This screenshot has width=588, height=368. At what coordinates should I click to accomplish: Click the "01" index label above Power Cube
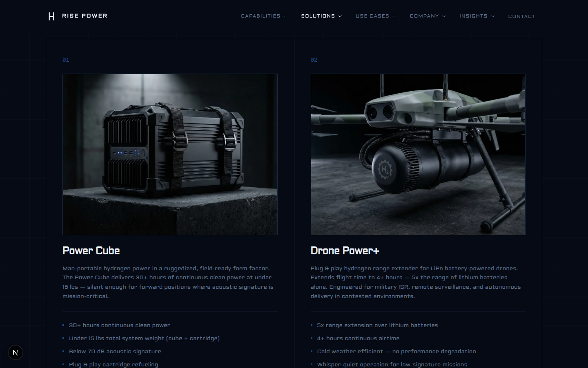66,60
